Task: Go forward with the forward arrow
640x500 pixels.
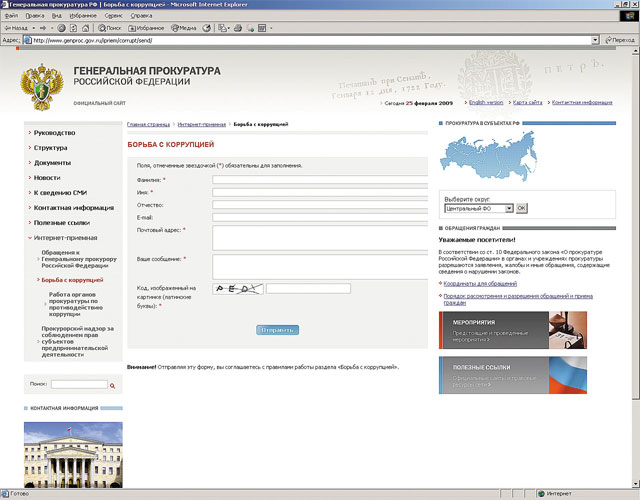Action: [43, 28]
